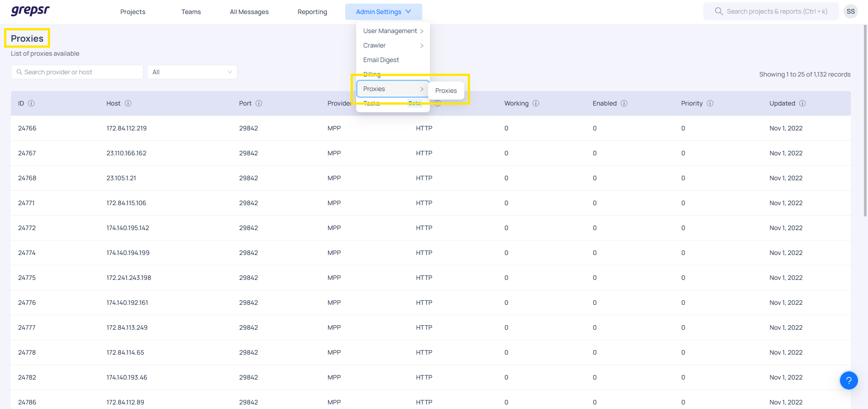Collapse the Admin Settings dropdown
The image size is (868, 409).
coord(383,12)
